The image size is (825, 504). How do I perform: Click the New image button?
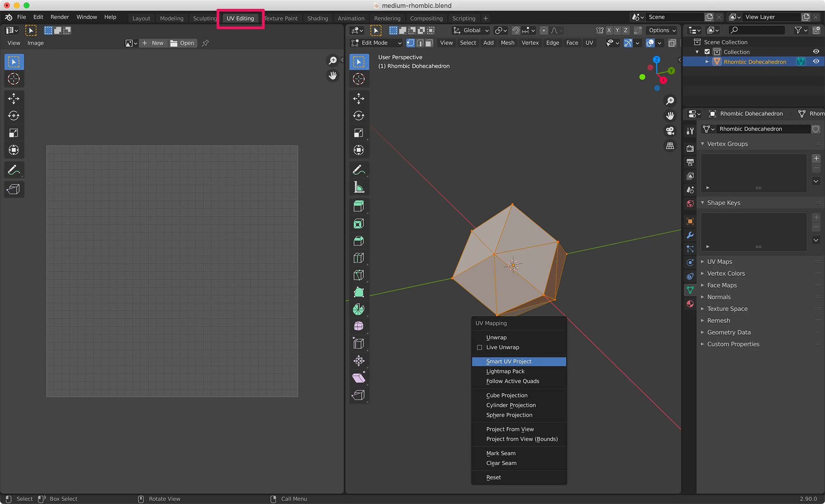click(x=153, y=43)
